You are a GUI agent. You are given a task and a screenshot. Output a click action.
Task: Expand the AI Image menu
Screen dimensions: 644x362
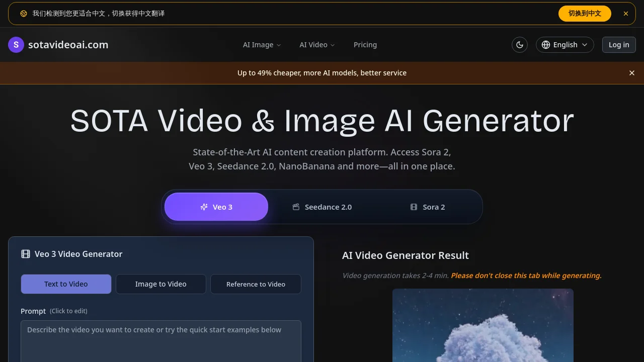point(262,45)
